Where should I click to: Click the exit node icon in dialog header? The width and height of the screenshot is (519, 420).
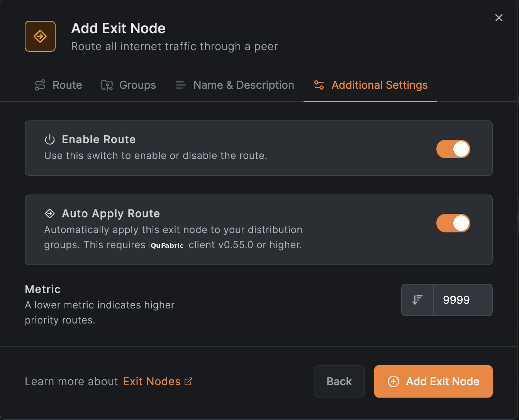(x=40, y=36)
